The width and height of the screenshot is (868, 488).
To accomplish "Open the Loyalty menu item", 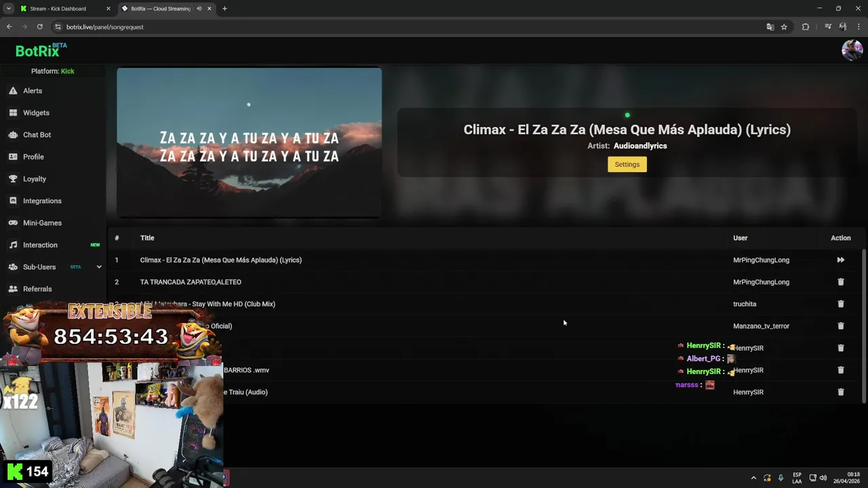I will (x=35, y=179).
